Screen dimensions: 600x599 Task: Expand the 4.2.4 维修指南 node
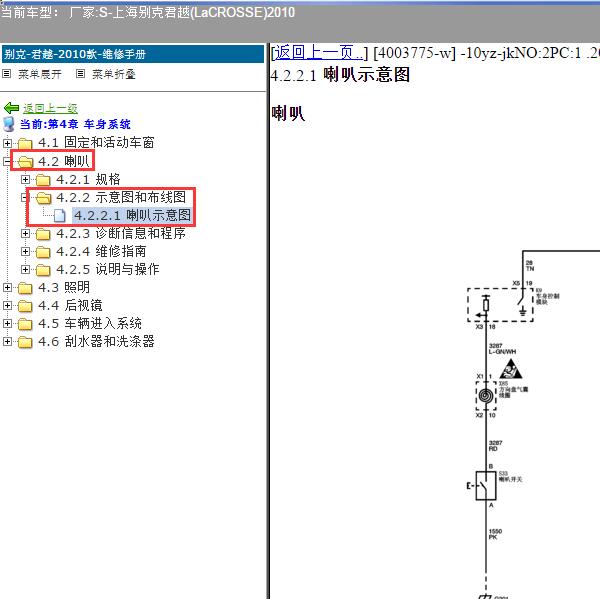pos(25,251)
